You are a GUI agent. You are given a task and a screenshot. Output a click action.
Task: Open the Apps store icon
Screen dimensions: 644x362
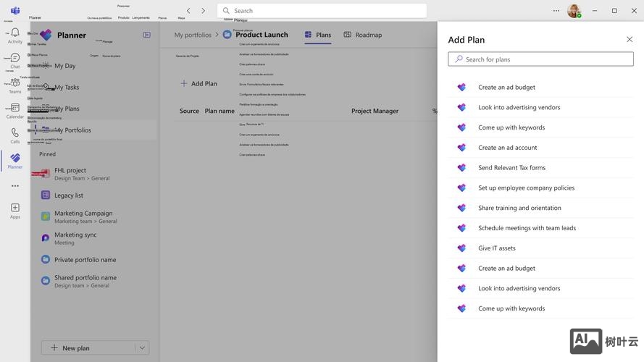click(x=14, y=211)
